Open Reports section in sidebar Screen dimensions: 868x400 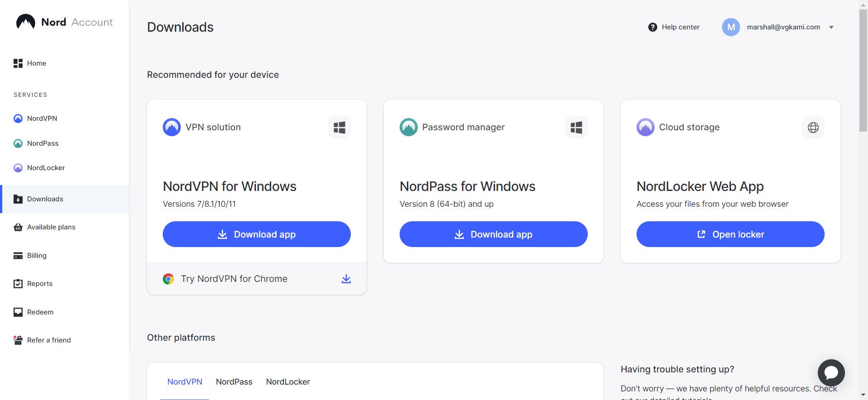[40, 284]
